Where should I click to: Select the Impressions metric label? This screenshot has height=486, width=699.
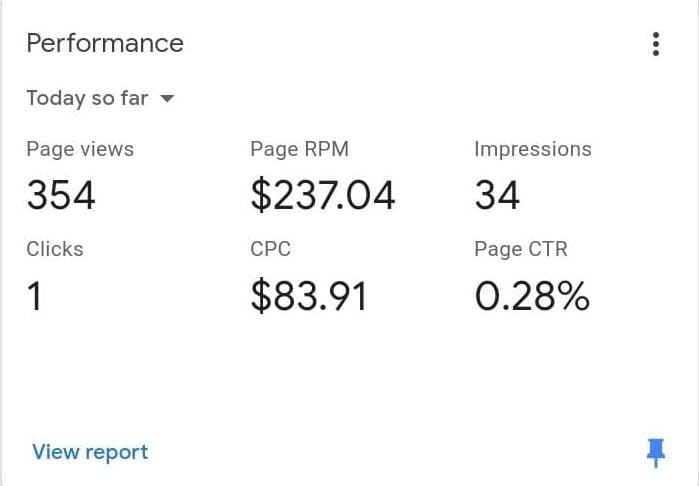pyautogui.click(x=533, y=150)
